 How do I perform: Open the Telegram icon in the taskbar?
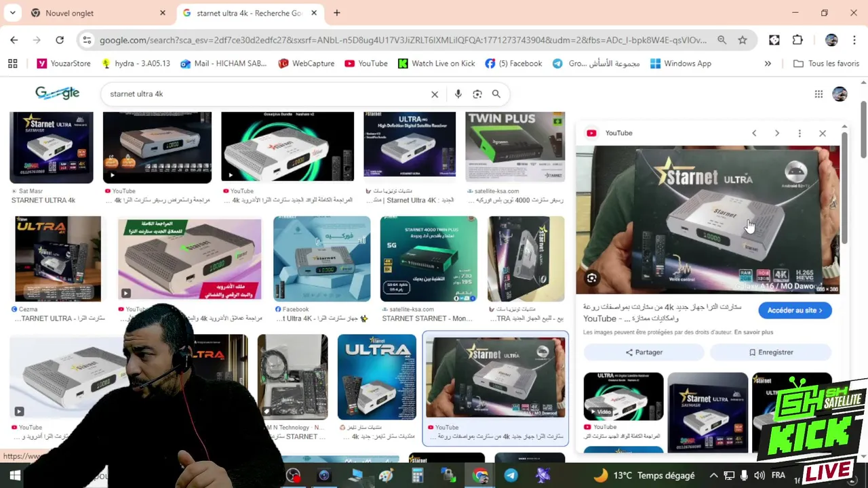click(511, 476)
